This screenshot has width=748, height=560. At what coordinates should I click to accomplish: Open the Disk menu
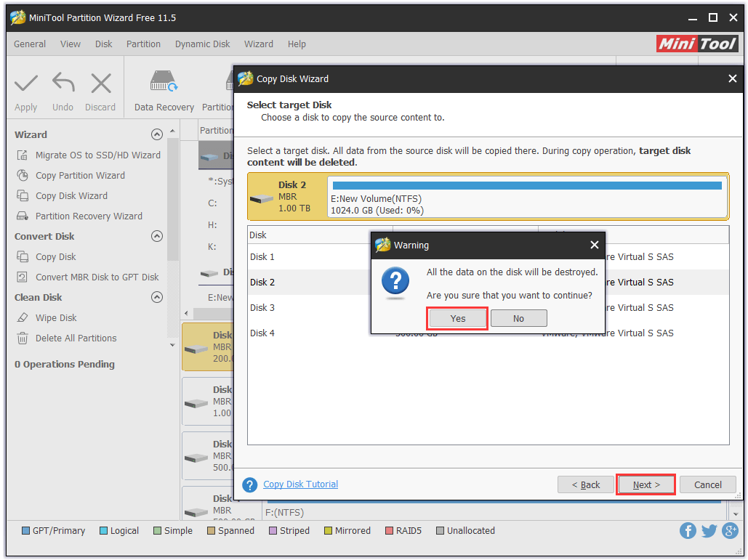coord(103,44)
